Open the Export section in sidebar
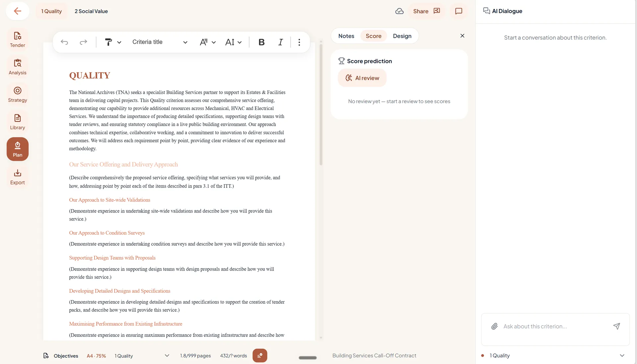Image resolution: width=637 pixels, height=364 pixels. pos(18,177)
